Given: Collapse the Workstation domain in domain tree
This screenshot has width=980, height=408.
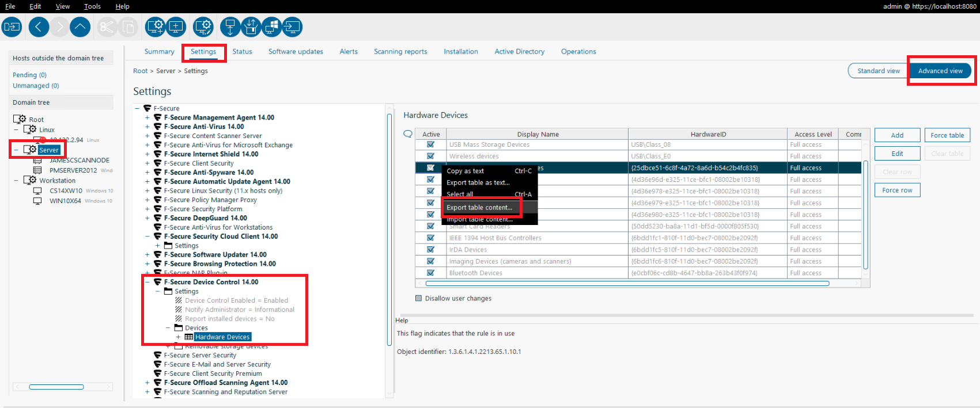Looking at the screenshot, I should point(16,180).
